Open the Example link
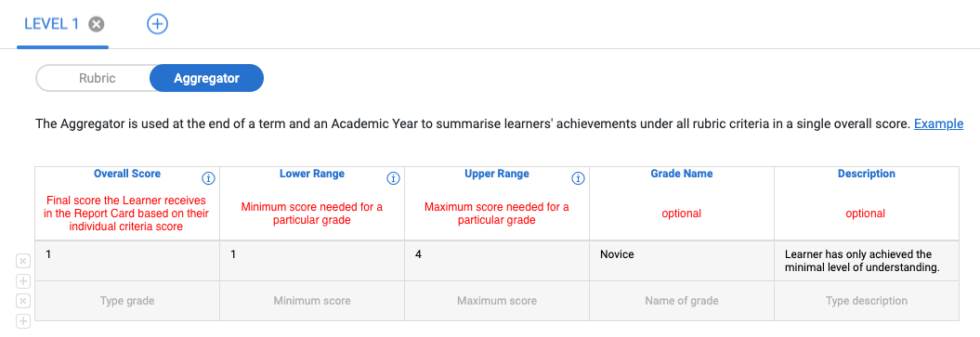This screenshot has height=337, width=980. click(939, 124)
